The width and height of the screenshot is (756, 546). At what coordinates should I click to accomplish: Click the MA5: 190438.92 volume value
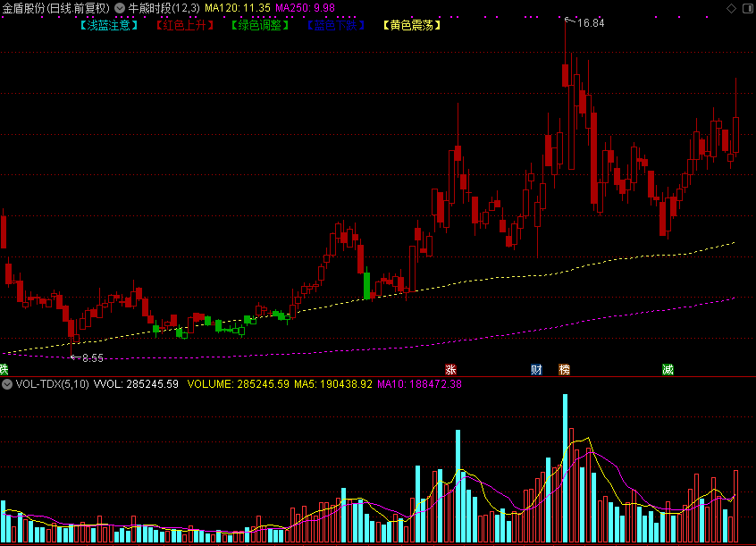[x=333, y=384]
